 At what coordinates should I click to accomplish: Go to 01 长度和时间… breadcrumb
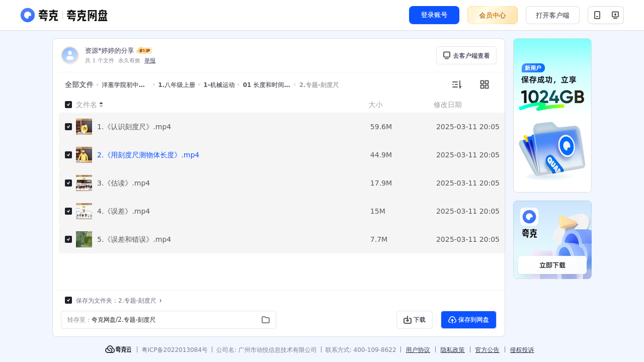pos(266,85)
